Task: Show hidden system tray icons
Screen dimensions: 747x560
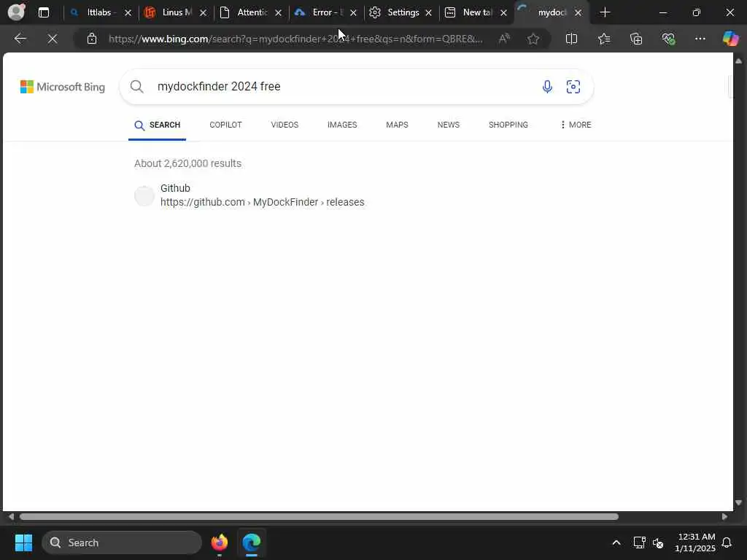Action: [x=616, y=542]
